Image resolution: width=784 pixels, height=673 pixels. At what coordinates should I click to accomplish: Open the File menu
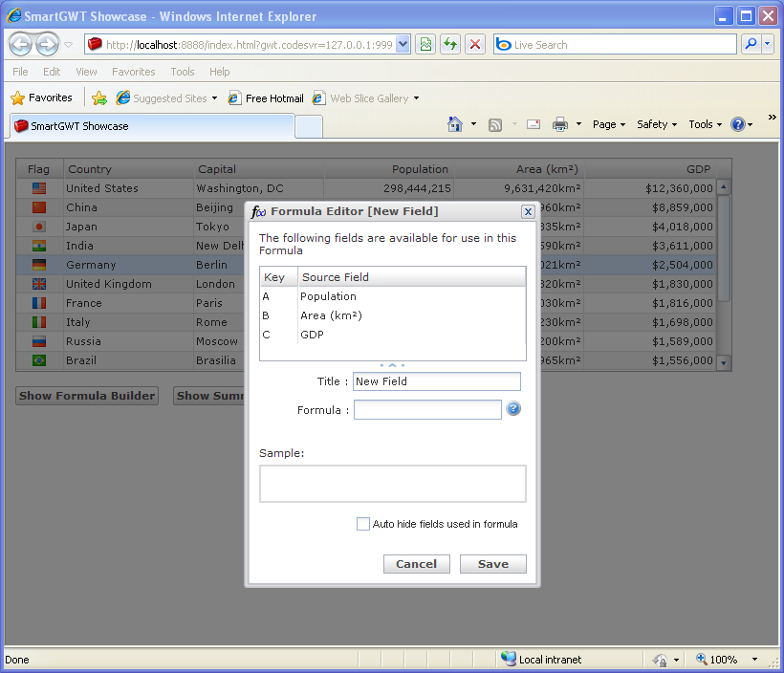pyautogui.click(x=20, y=72)
